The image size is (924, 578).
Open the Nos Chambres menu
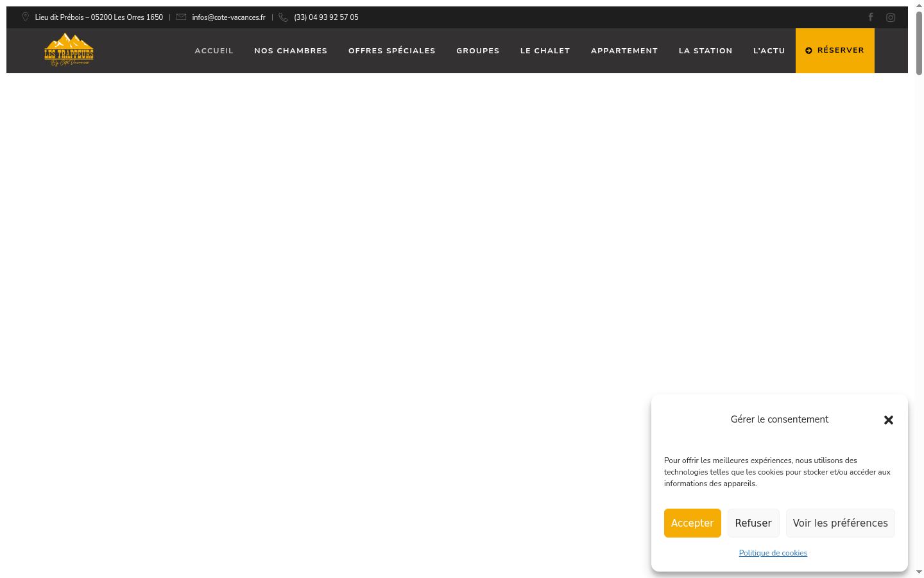291,51
